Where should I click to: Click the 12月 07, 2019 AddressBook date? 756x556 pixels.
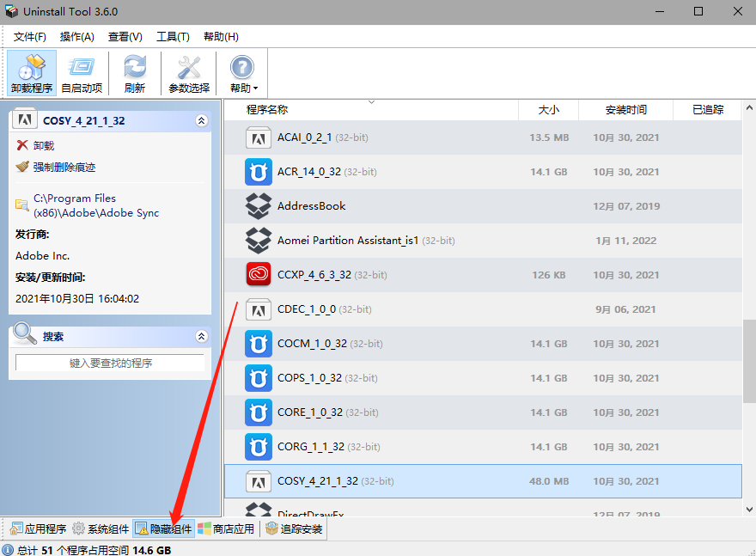(x=625, y=206)
